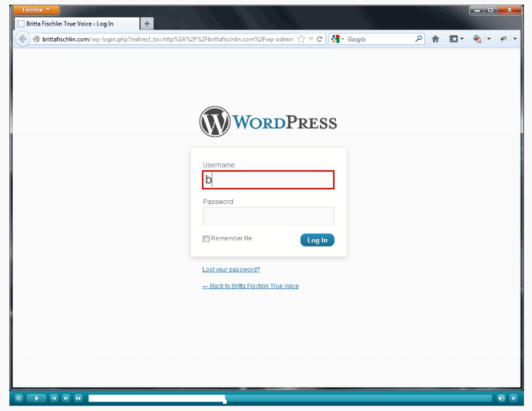
Task: Check the Remember Me checkbox
Action: click(206, 238)
